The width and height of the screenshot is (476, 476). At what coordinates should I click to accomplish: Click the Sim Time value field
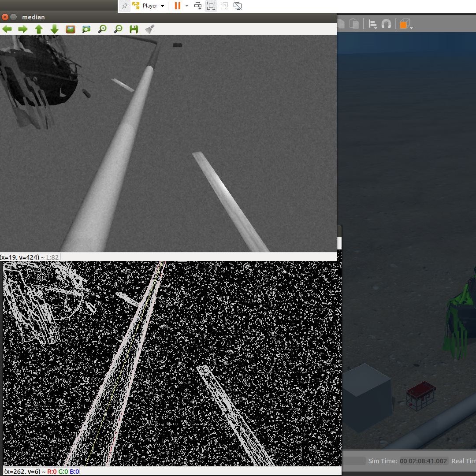423,461
